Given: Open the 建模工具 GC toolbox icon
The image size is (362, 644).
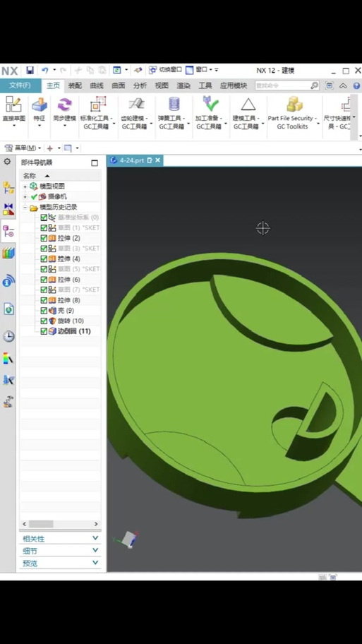Looking at the screenshot, I should pyautogui.click(x=248, y=105).
